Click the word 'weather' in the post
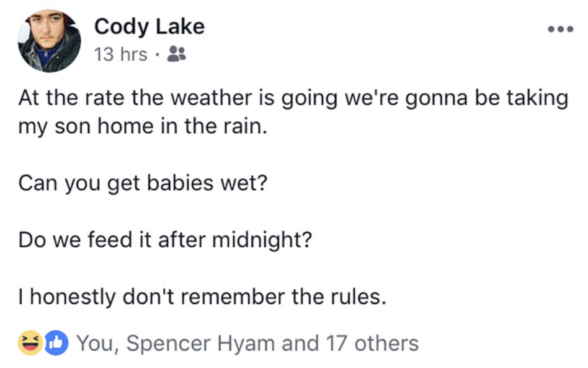Screen dimensions: 588x368 (212, 98)
